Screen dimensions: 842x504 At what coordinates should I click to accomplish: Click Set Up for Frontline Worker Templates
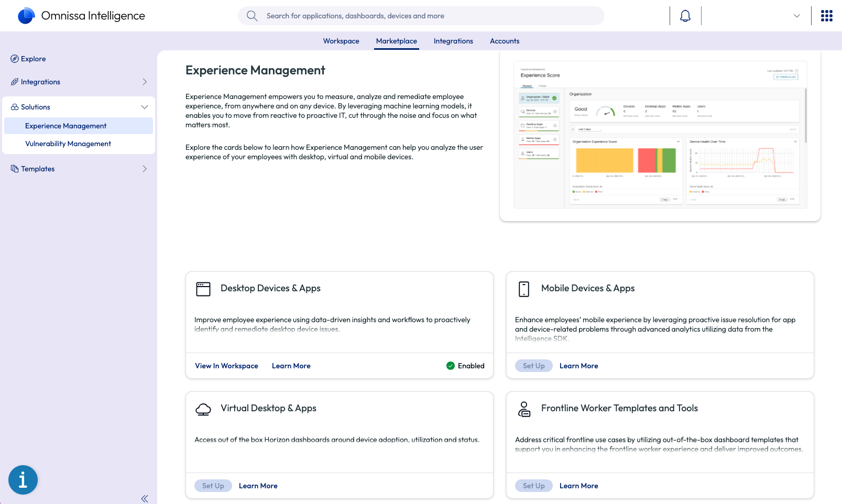[x=534, y=486]
